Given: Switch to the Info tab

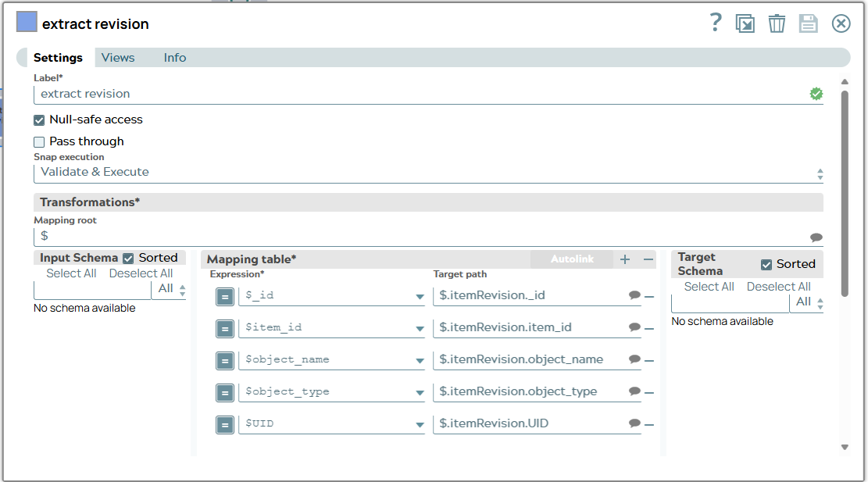Looking at the screenshot, I should (x=175, y=58).
